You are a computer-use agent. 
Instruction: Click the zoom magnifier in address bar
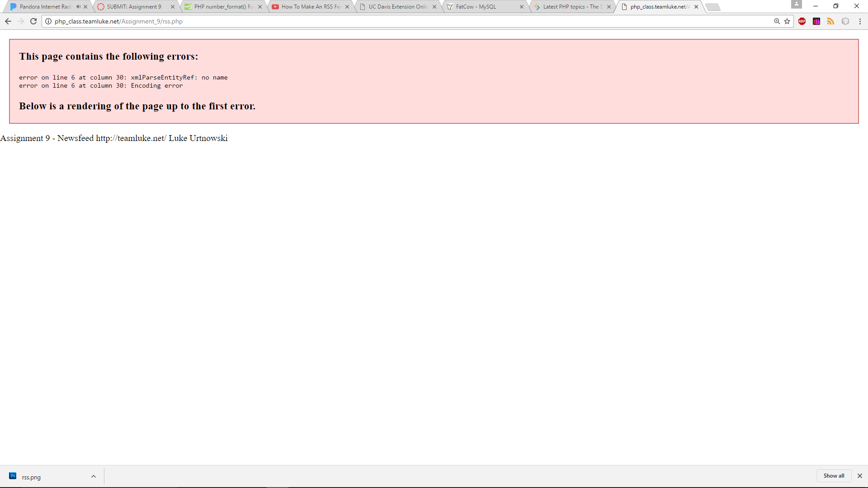[x=777, y=21]
